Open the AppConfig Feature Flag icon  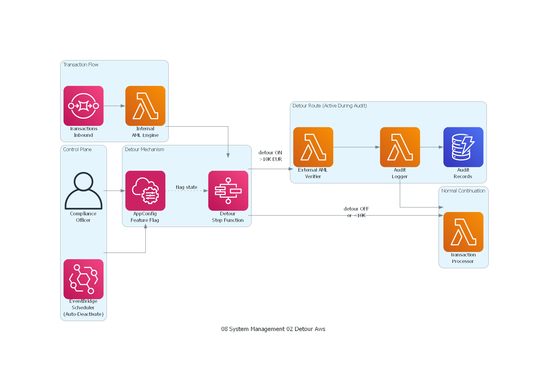145,191
